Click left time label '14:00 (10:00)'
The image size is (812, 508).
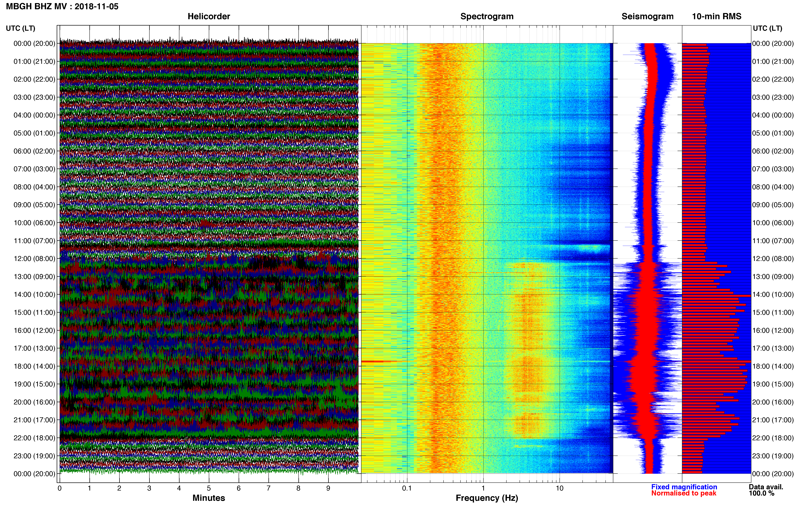pos(34,295)
